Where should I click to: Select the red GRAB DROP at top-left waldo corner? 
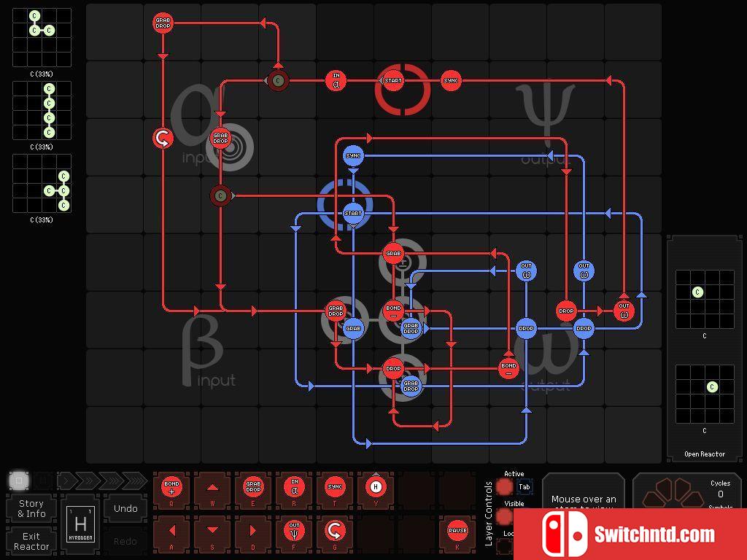click(x=163, y=23)
